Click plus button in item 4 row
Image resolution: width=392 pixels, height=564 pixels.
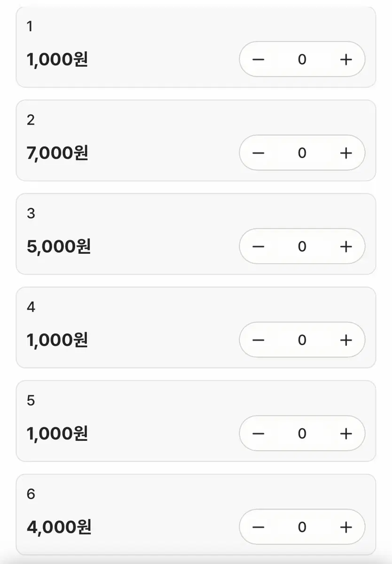pyautogui.click(x=346, y=340)
